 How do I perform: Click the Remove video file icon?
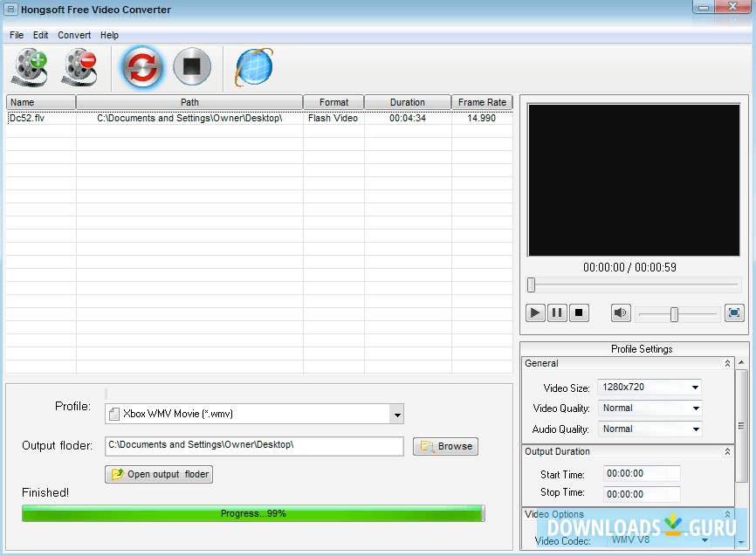(x=79, y=67)
